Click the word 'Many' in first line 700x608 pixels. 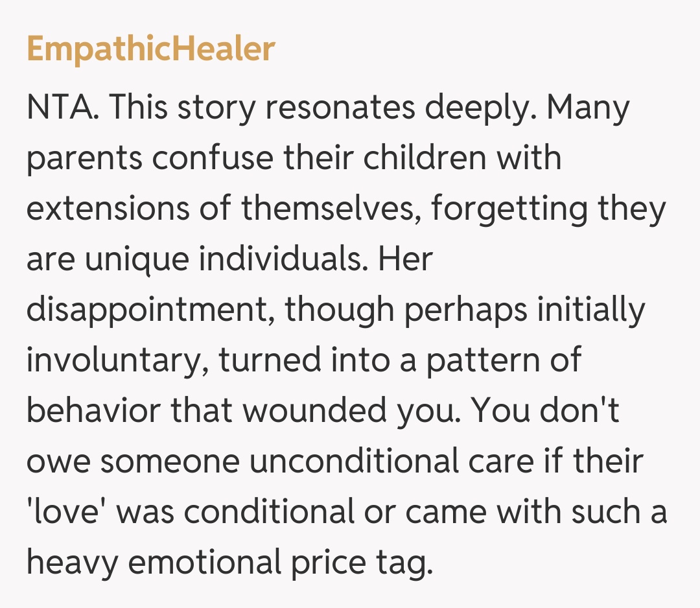588,108
